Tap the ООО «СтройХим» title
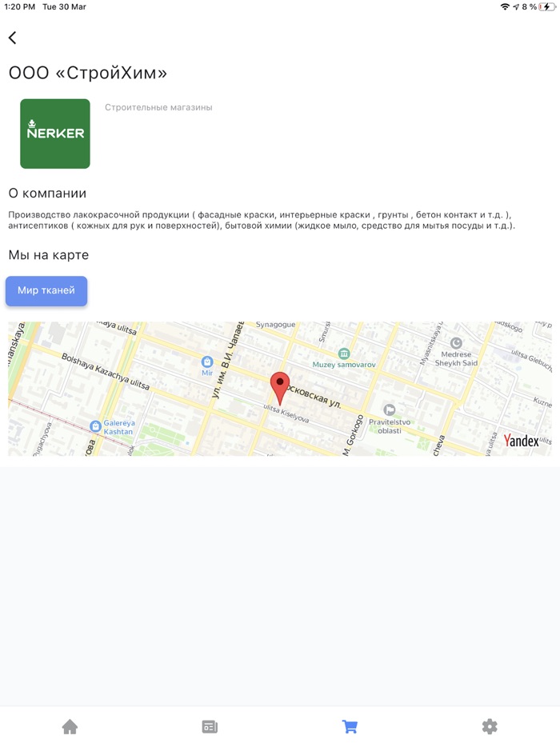 pyautogui.click(x=88, y=73)
